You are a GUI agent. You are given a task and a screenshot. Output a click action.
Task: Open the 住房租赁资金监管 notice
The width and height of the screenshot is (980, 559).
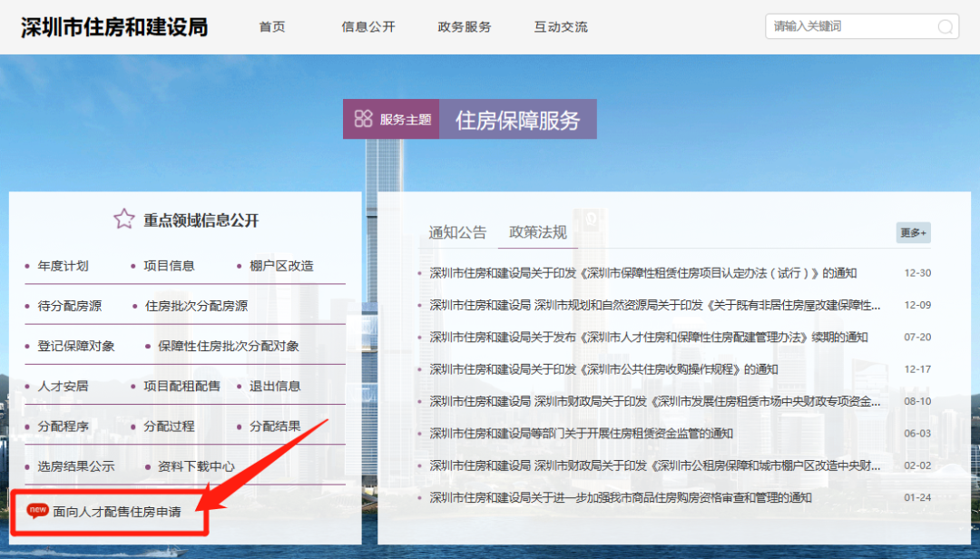(582, 434)
